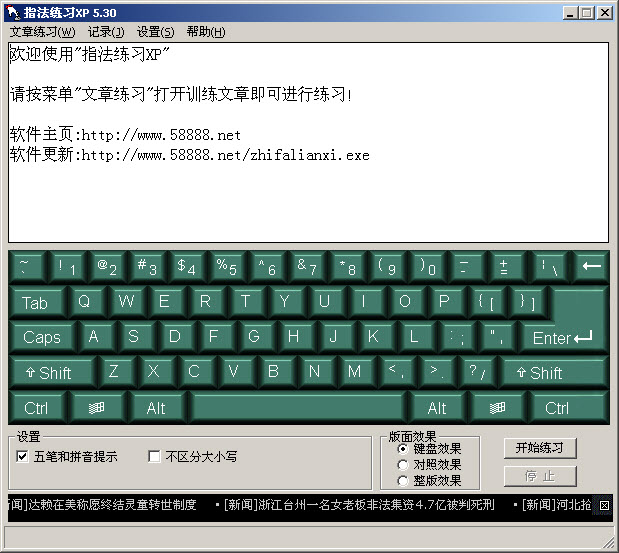Select 键盘效果 radio option
Screen dimensions: 619x553
[403, 449]
